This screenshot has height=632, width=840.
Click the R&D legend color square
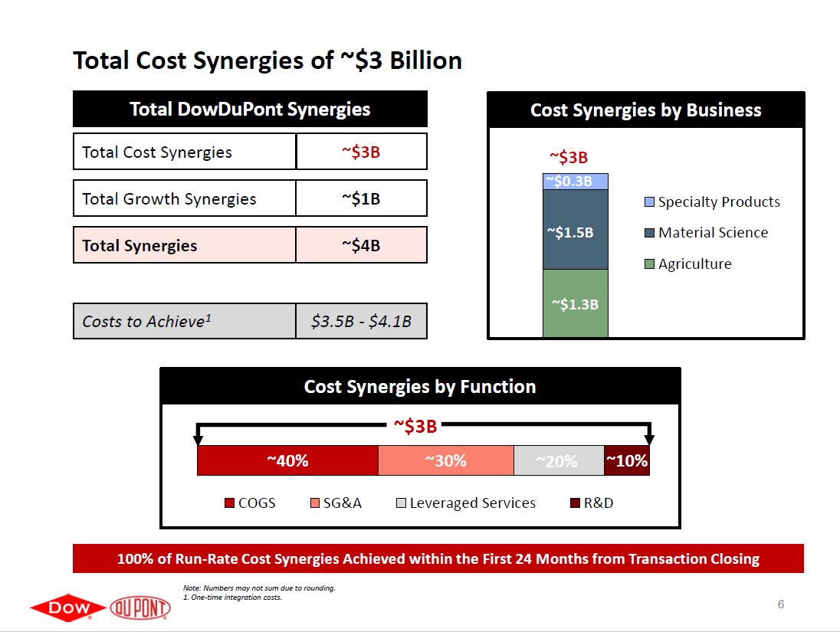click(x=575, y=503)
